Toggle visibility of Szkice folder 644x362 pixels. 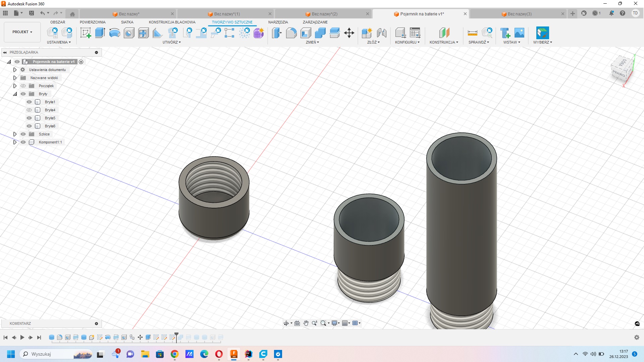pyautogui.click(x=23, y=134)
